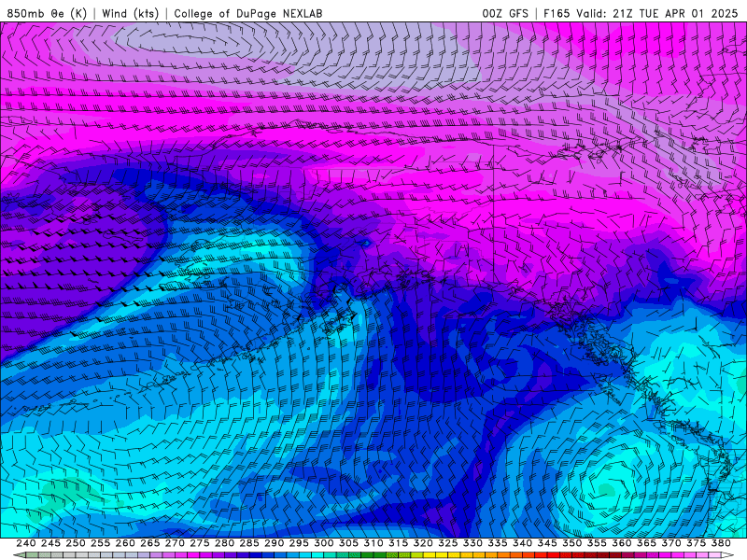
Task: Click the "F165 Valid: 21Z TUE APR 01 2025" text
Action: pos(641,13)
